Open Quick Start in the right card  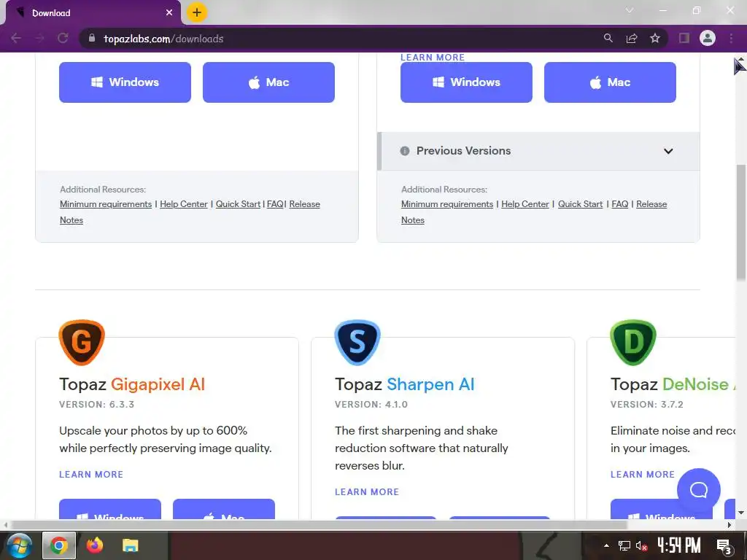[x=580, y=204]
